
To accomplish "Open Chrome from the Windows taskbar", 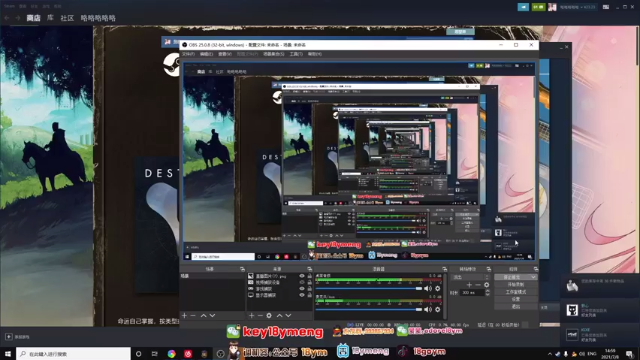I will coord(171,354).
